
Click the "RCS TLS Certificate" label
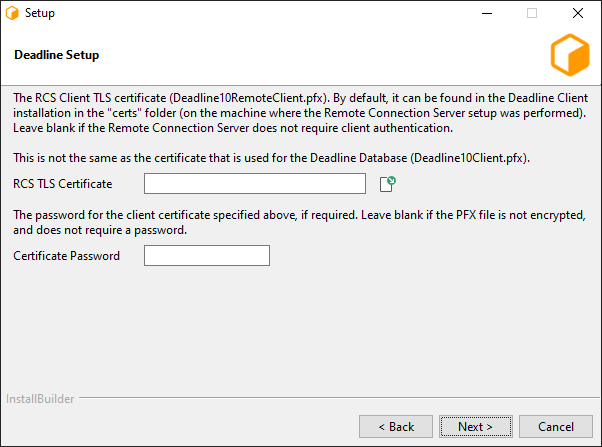click(63, 184)
